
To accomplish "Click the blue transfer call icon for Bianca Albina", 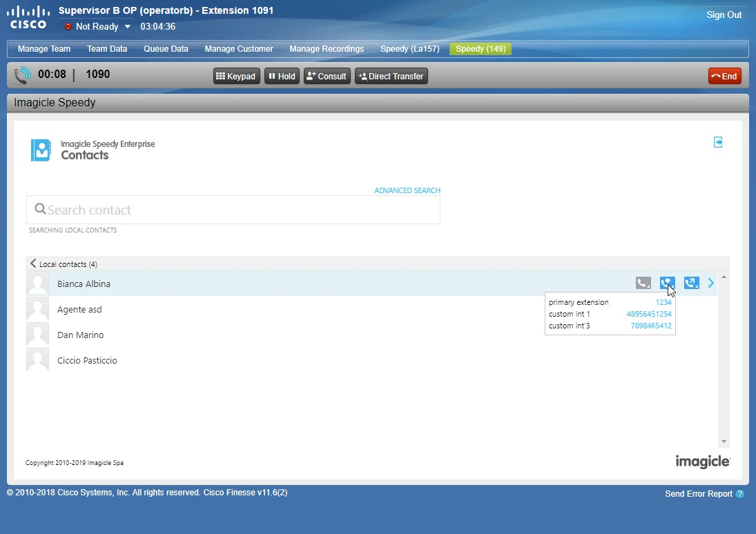I will (691, 283).
